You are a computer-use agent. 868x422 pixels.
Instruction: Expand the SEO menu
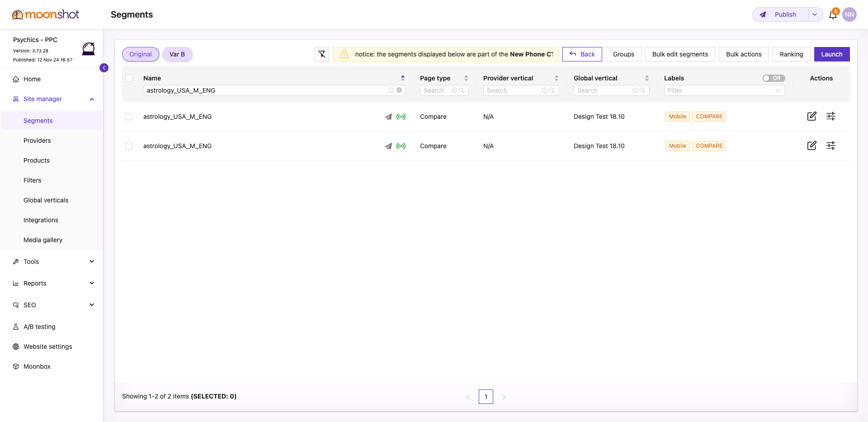pos(92,305)
